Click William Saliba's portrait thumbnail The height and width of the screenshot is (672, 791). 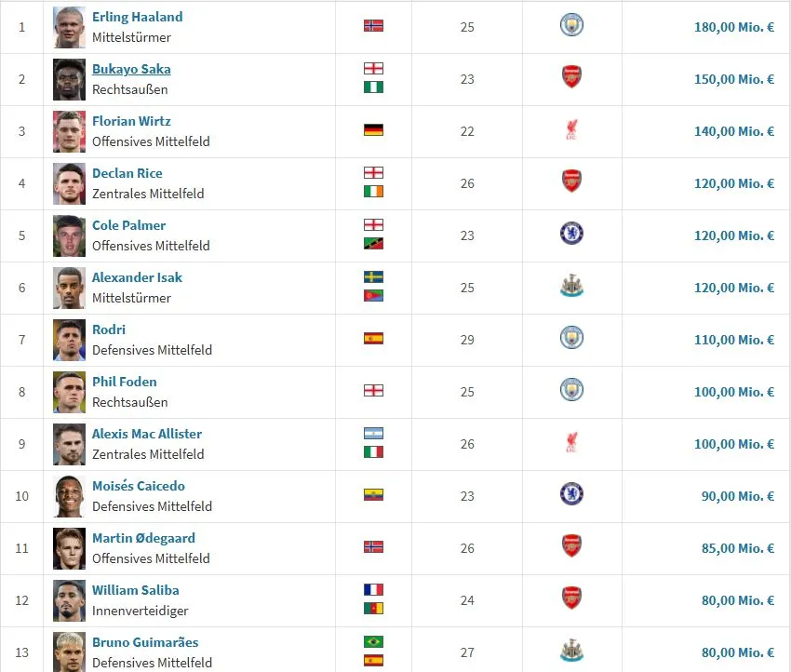(69, 601)
